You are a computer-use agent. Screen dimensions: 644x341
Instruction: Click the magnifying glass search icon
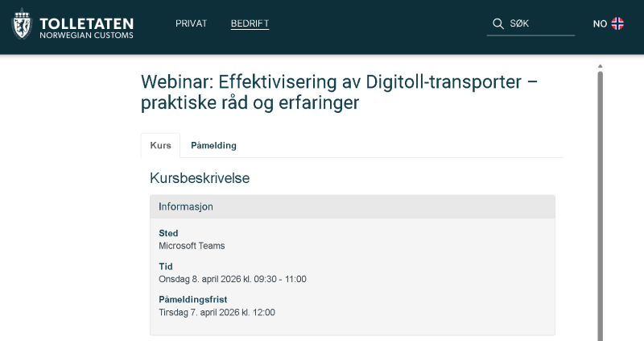coord(498,23)
